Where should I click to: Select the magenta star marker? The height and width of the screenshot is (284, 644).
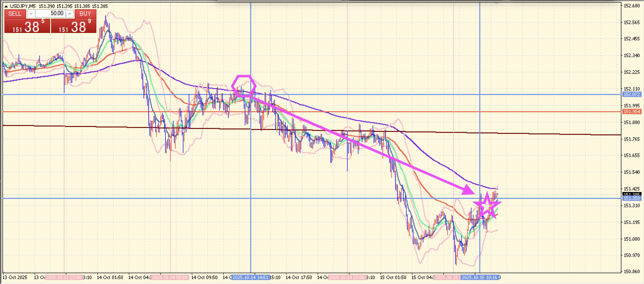click(x=487, y=205)
